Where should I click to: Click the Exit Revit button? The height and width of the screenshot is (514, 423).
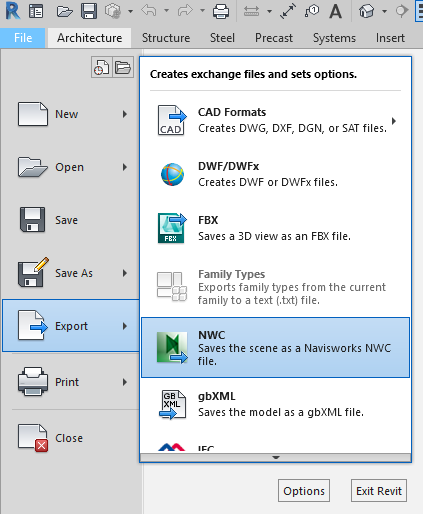pyautogui.click(x=379, y=491)
